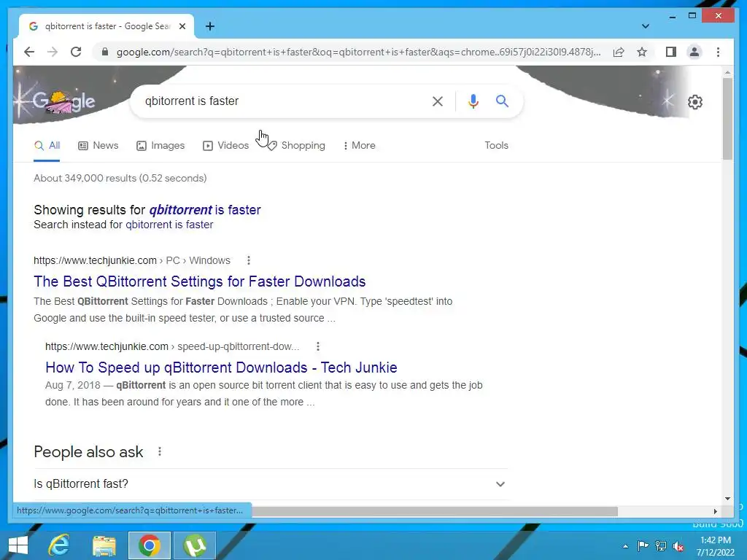
Task: Click the About 349,000 results text
Action: tap(120, 178)
